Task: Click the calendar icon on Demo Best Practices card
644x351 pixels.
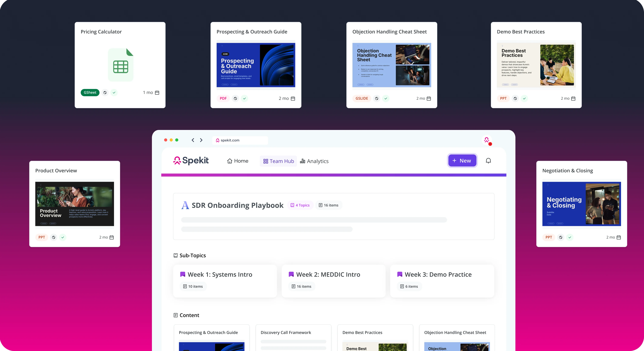Action: pos(573,99)
